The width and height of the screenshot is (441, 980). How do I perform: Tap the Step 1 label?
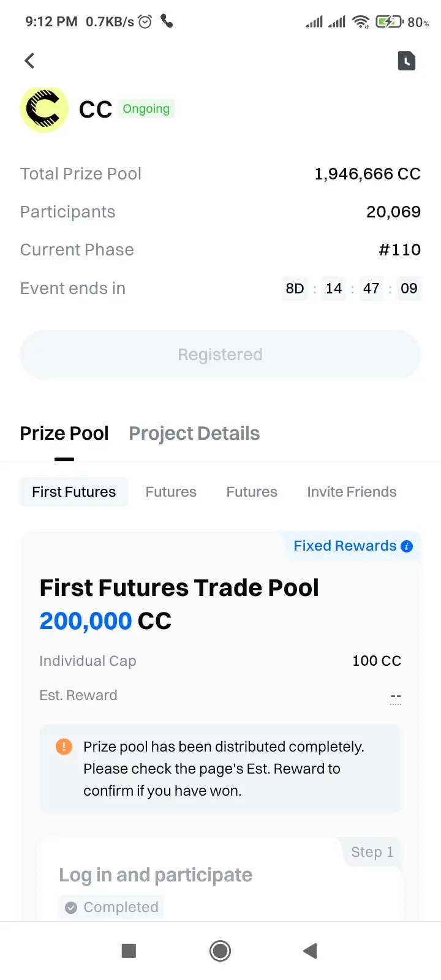372,852
